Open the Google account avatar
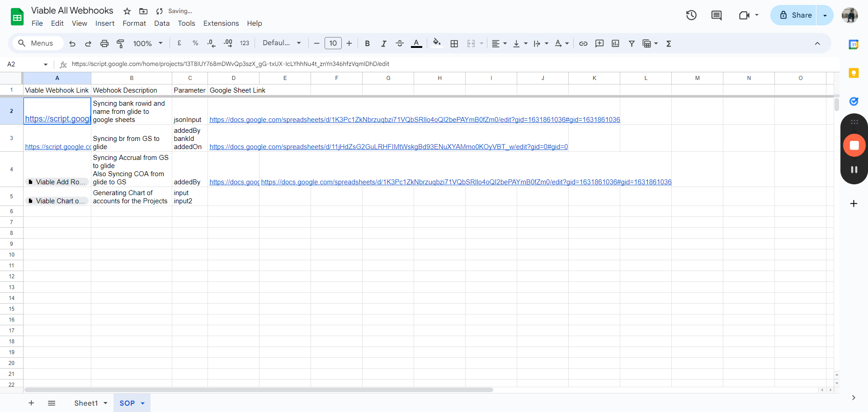 coord(850,15)
